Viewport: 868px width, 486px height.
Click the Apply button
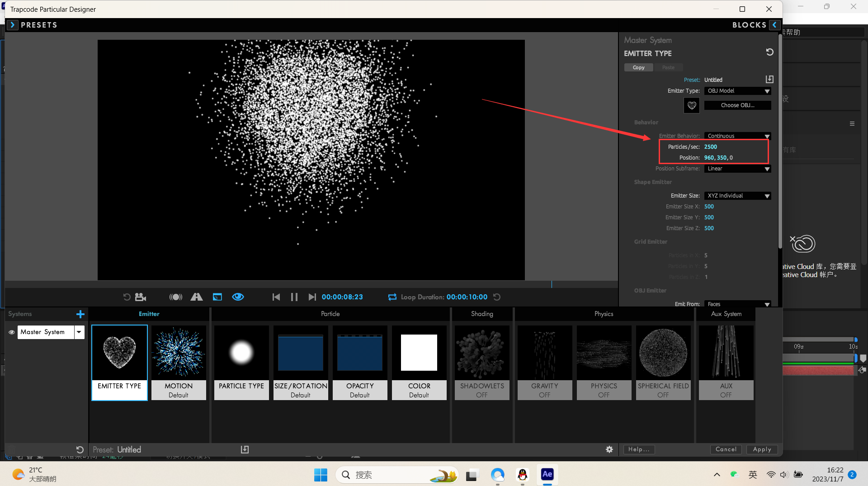pos(762,449)
